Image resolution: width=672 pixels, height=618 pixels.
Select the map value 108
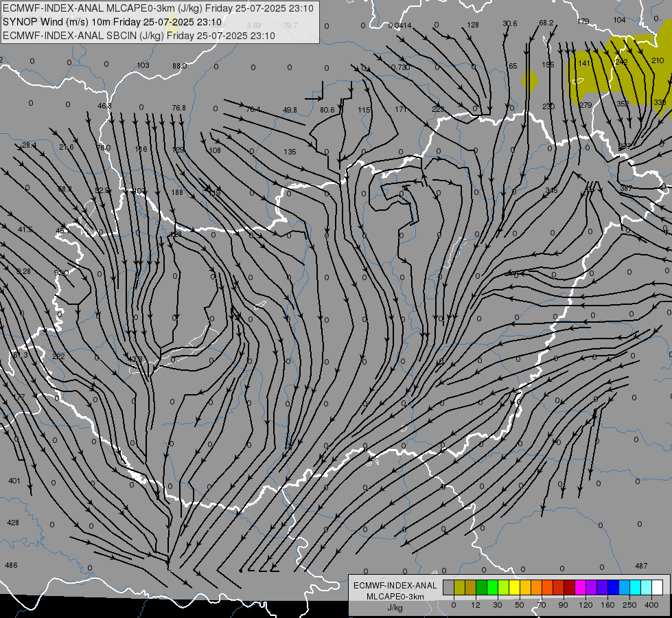pos(215,150)
